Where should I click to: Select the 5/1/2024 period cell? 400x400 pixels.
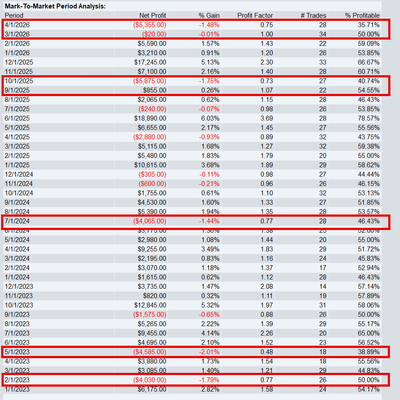[17, 240]
